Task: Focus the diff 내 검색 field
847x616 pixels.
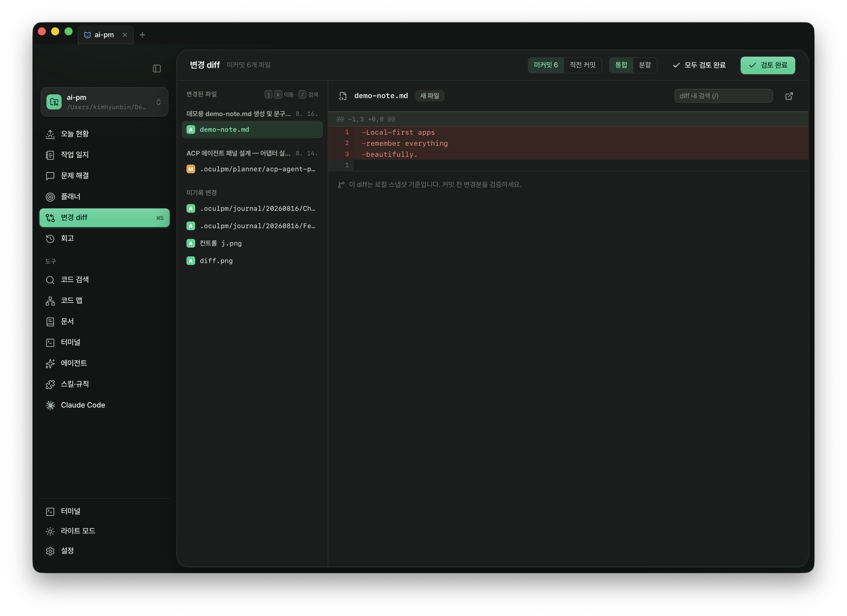Action: click(x=723, y=96)
